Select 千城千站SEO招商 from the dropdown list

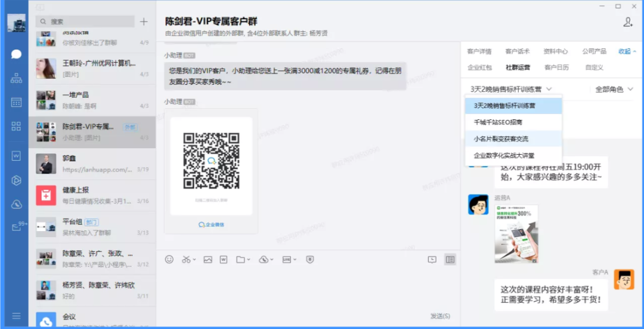(x=497, y=122)
